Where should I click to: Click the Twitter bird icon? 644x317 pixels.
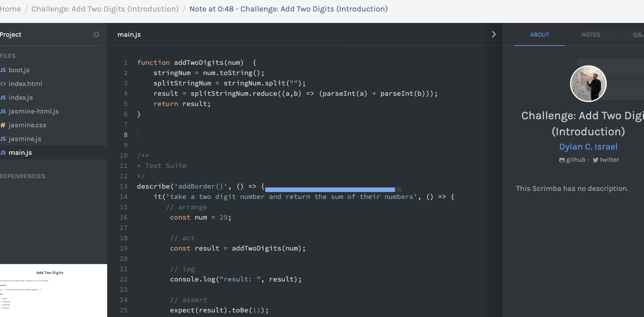tap(595, 160)
